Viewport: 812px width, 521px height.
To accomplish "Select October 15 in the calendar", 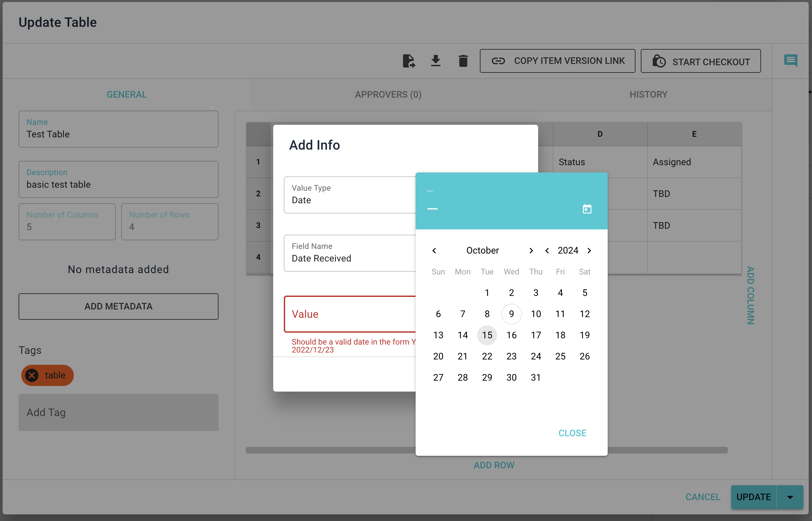I will pyautogui.click(x=487, y=335).
